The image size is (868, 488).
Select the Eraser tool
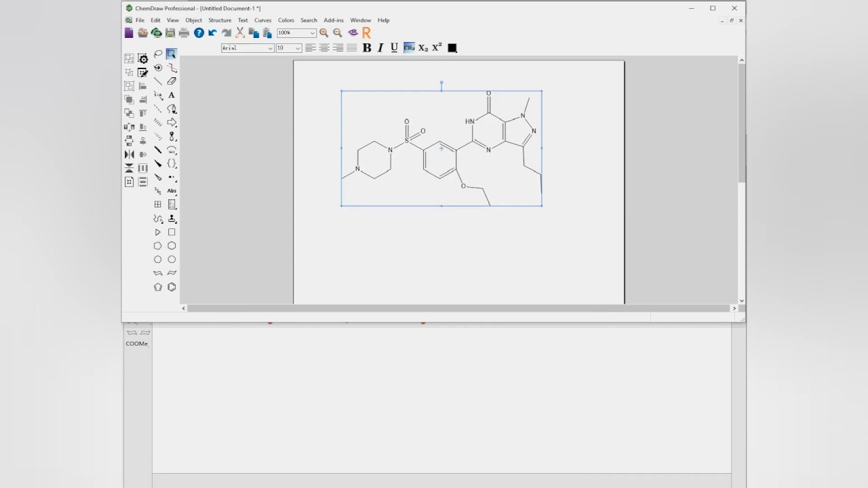point(172,81)
